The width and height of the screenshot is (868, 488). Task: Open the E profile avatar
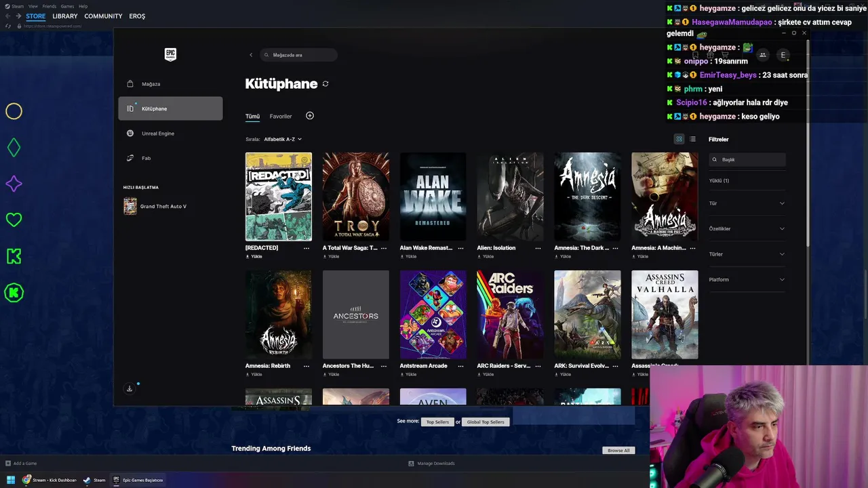(783, 55)
